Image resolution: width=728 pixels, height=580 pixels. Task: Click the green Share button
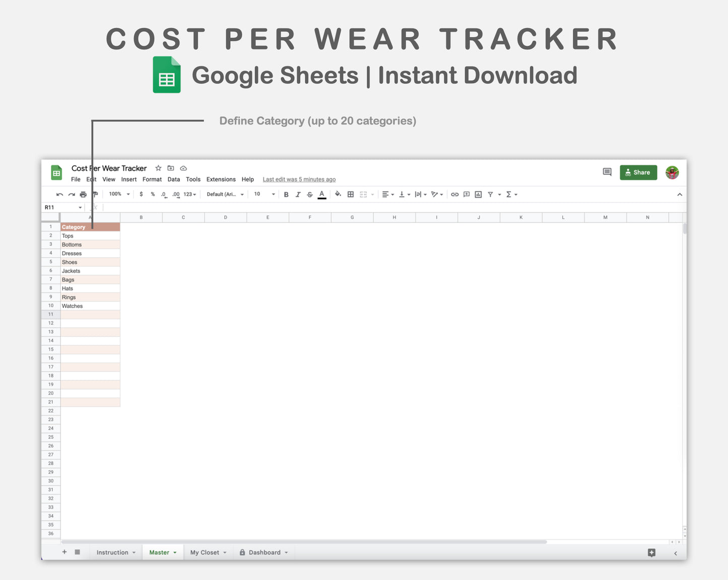[x=638, y=172]
